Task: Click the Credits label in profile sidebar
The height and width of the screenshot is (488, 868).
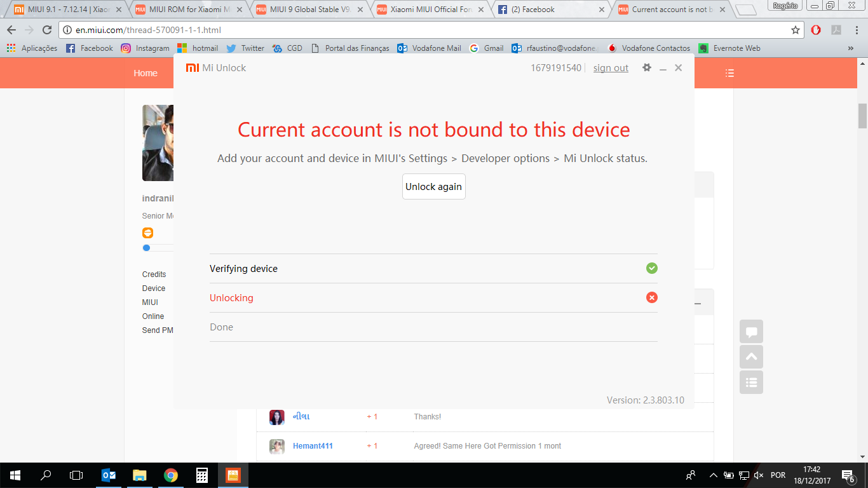Action: pos(154,274)
